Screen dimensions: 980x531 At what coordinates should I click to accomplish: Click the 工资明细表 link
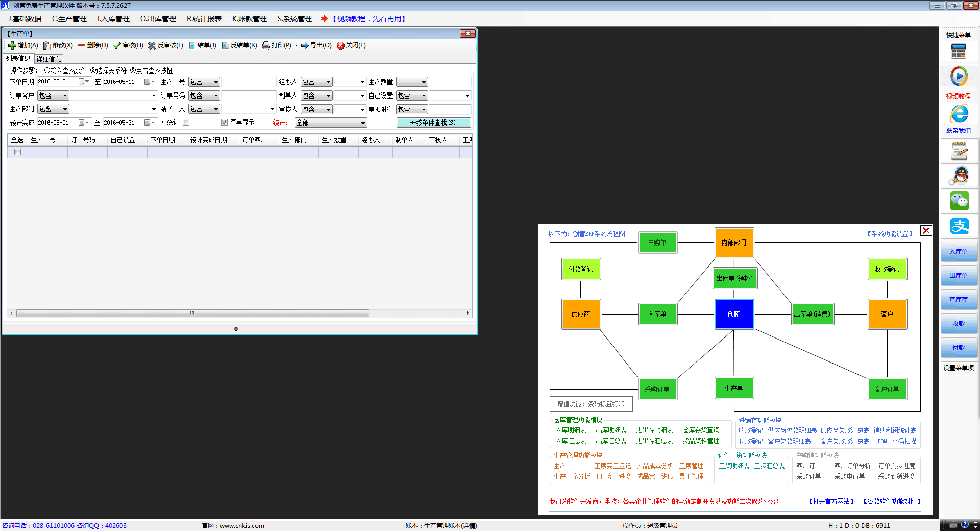(x=734, y=466)
